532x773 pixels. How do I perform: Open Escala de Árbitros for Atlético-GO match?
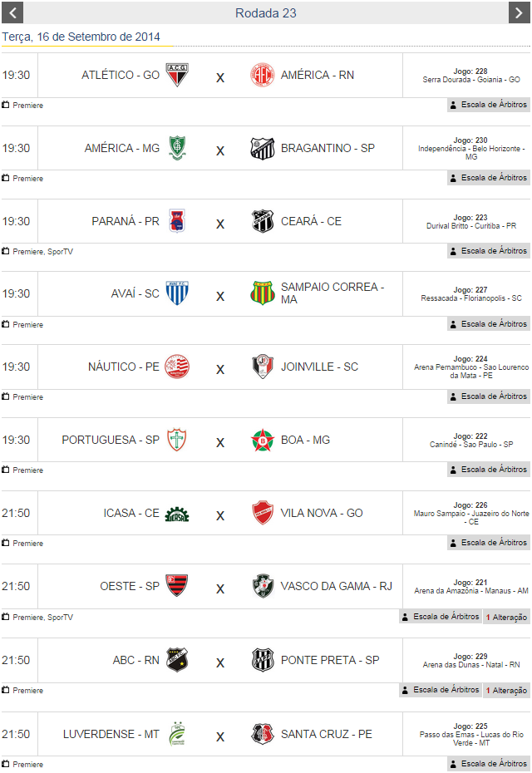[489, 105]
